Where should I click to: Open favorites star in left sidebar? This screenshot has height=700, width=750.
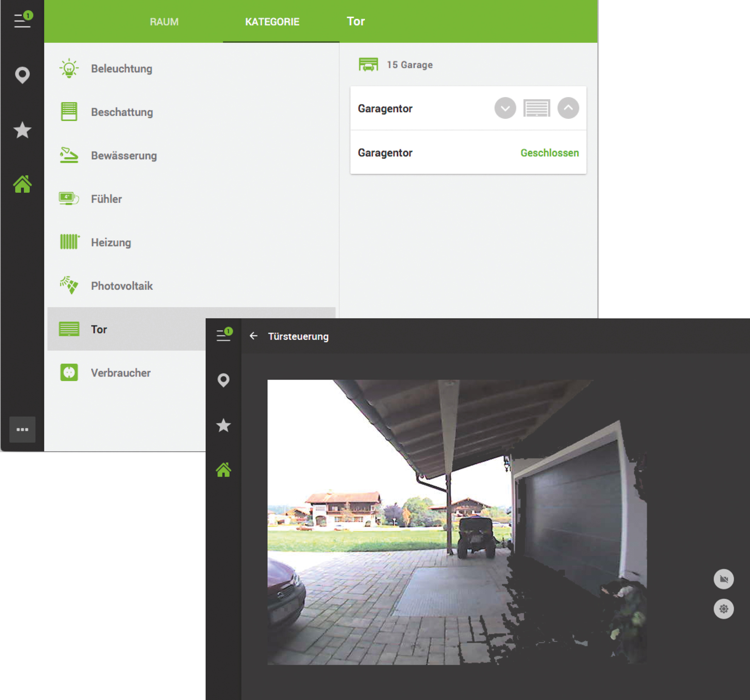pyautogui.click(x=22, y=130)
